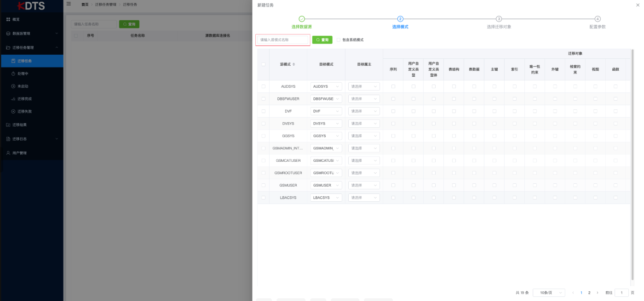Click step 3 circle 选择迁移对象

point(499,19)
